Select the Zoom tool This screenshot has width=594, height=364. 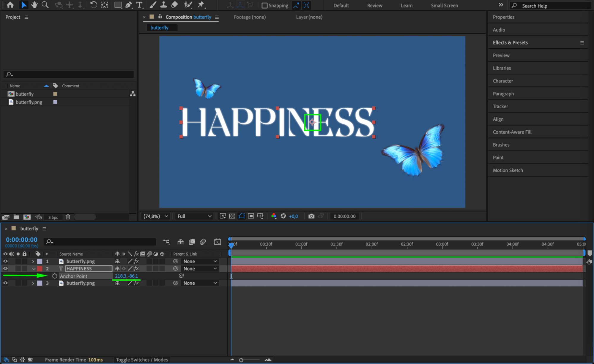[x=45, y=5]
